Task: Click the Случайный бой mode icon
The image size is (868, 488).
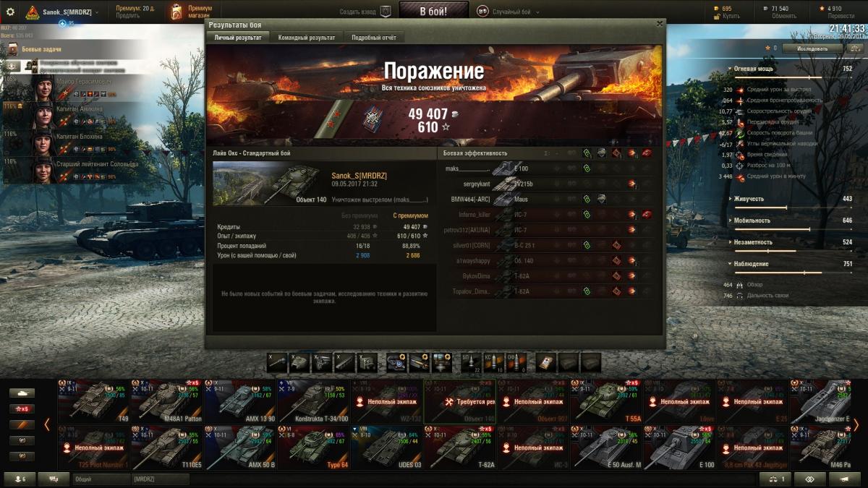Action: [482, 12]
